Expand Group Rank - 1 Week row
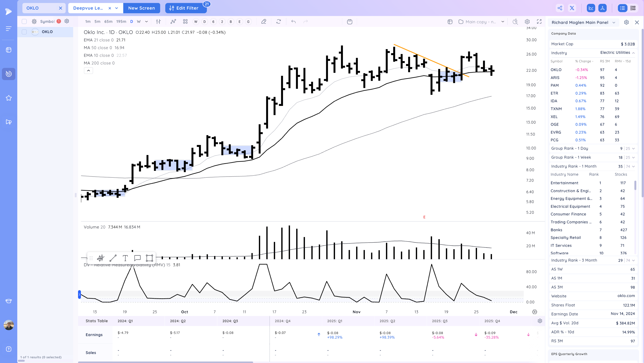 point(633,157)
